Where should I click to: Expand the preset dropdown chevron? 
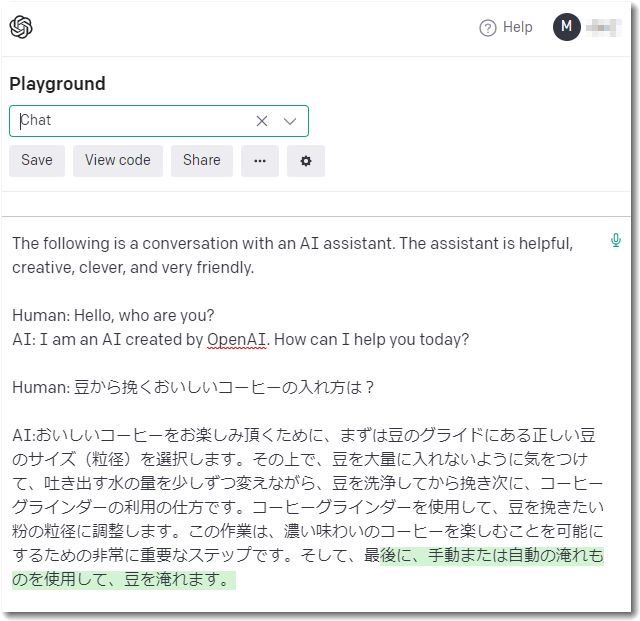point(290,121)
